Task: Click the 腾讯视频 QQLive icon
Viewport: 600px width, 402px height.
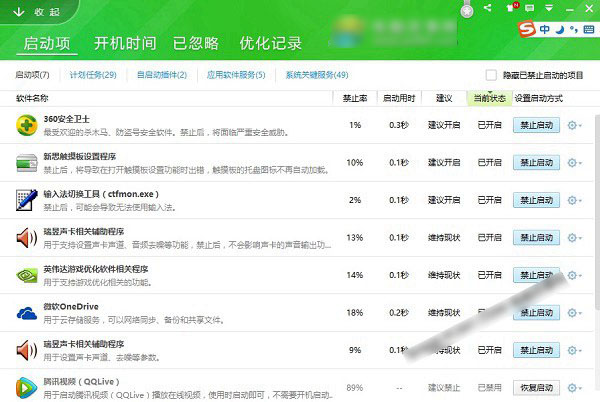Action: [26, 388]
